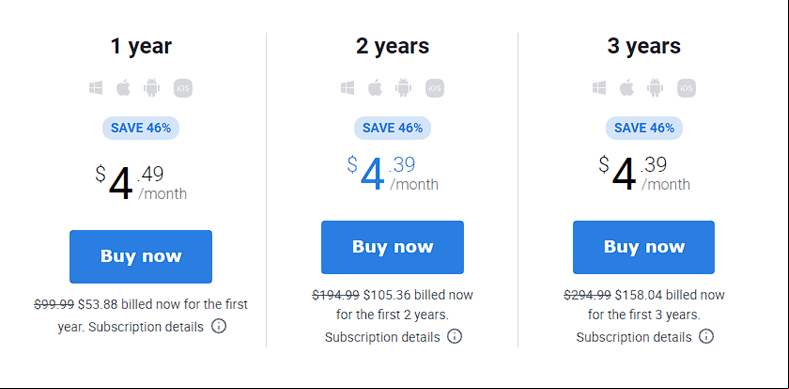Click the Windows icon under 1 year

point(96,88)
